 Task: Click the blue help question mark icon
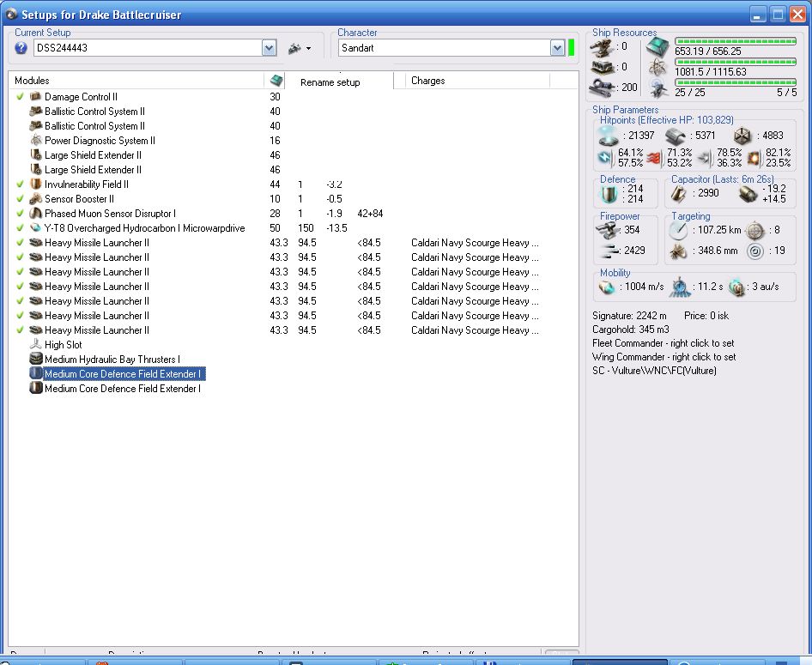pyautogui.click(x=21, y=48)
